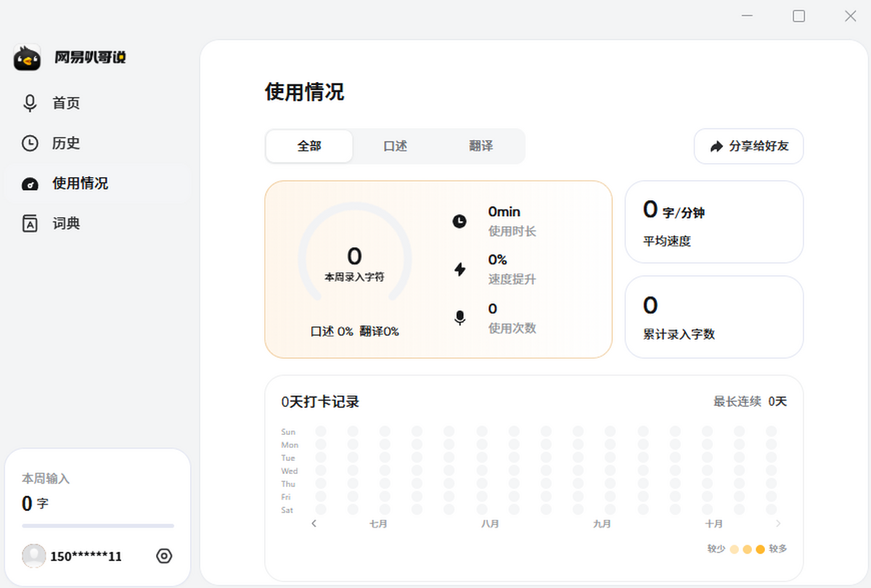
Task: Click the 使用次数 label
Action: coord(512,328)
